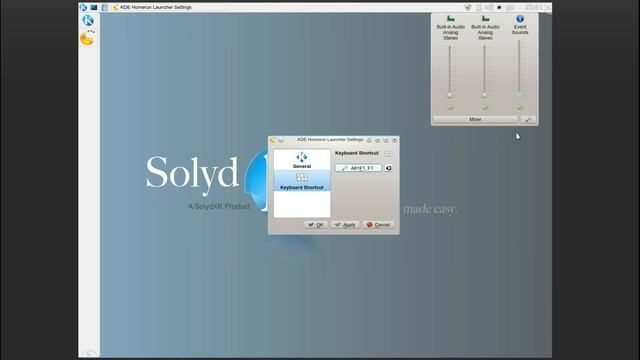Click the Apply button
Viewport: 640px width, 360px height.
click(345, 225)
